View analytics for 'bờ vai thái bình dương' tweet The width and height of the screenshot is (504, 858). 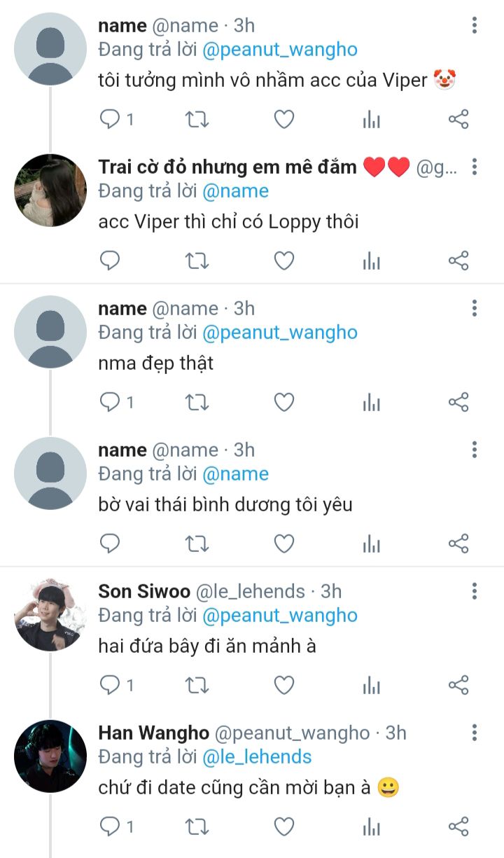[x=371, y=544]
